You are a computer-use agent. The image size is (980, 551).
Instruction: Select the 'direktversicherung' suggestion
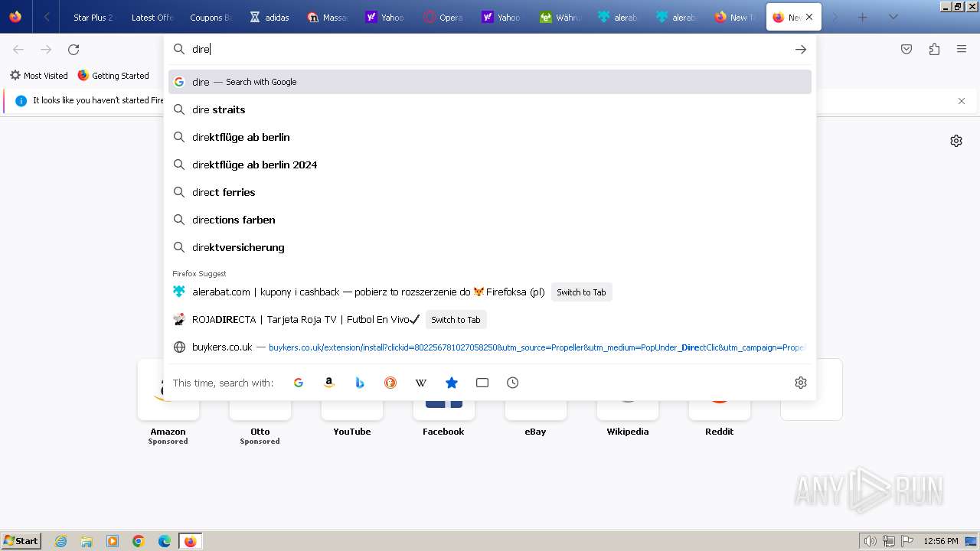click(x=490, y=247)
